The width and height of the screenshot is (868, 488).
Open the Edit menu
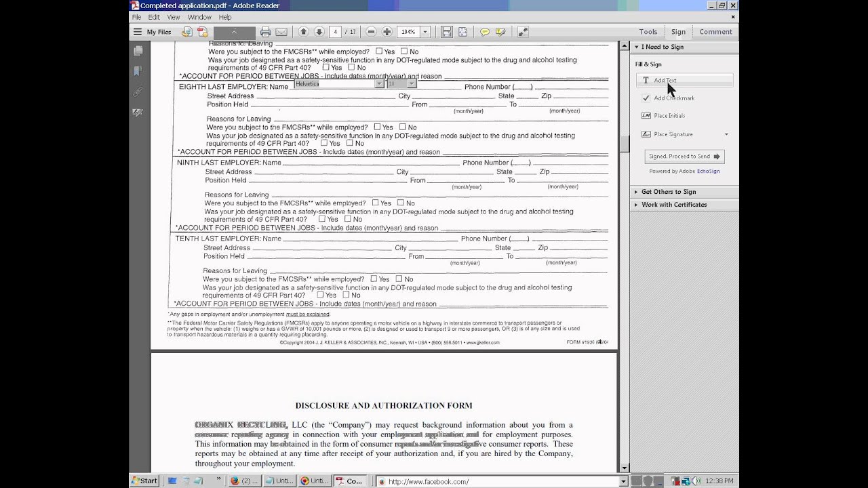click(154, 17)
